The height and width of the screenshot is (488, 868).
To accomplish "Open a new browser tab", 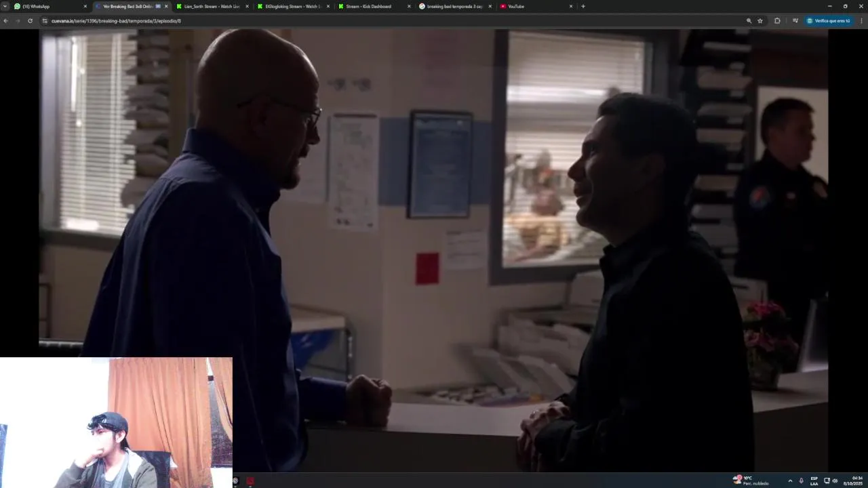I will coord(583,6).
